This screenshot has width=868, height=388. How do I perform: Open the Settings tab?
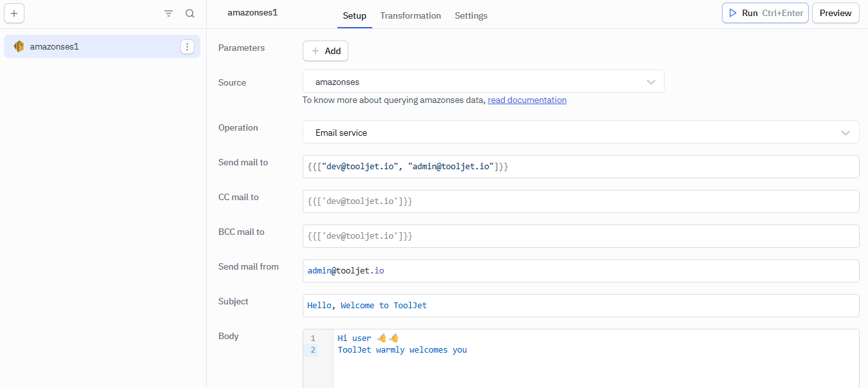(x=471, y=15)
